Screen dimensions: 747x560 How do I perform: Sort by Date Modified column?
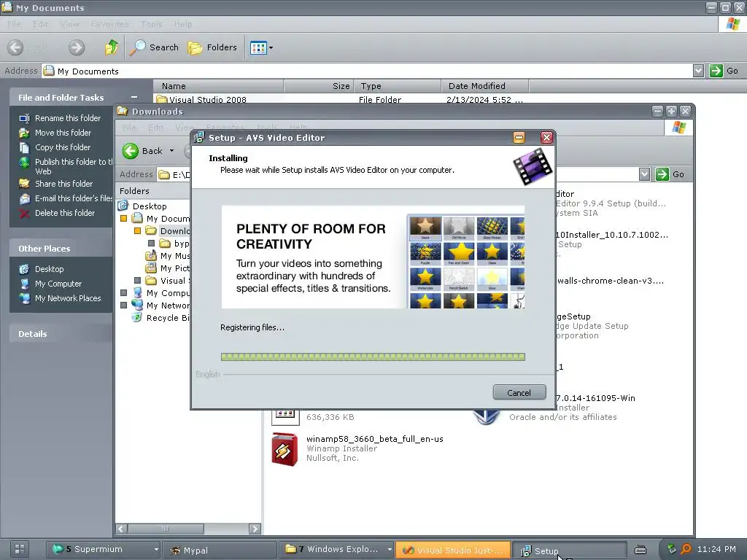[x=485, y=86]
